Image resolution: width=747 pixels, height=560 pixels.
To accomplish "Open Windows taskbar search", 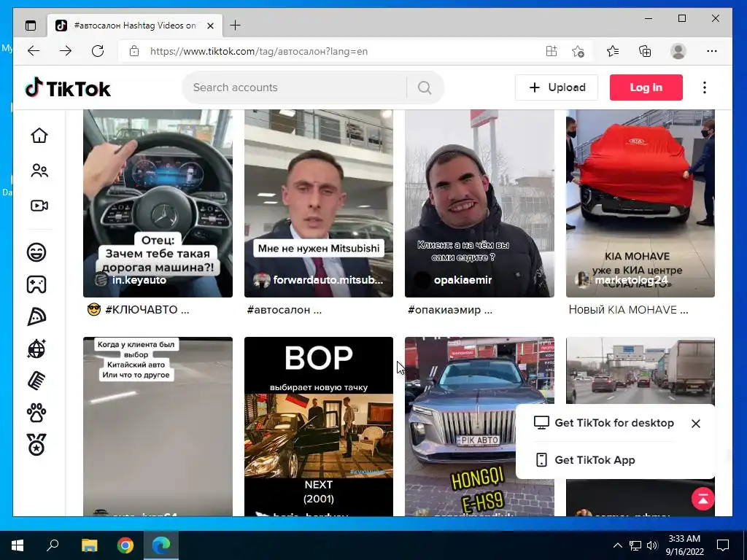I will point(53,545).
